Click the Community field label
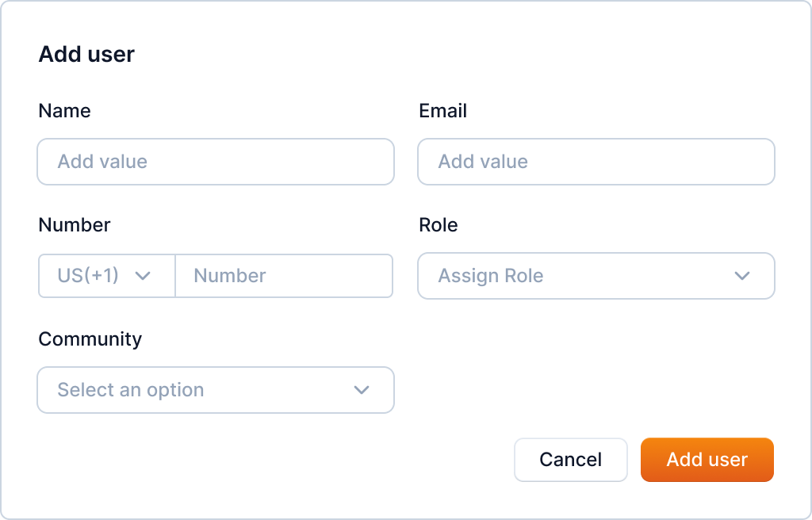This screenshot has width=812, height=520. (90, 339)
